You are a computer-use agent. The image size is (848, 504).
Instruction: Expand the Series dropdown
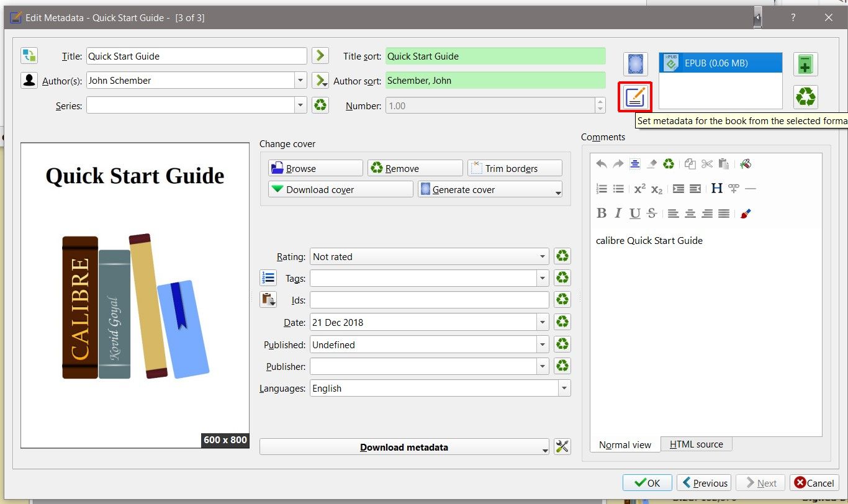[x=300, y=106]
